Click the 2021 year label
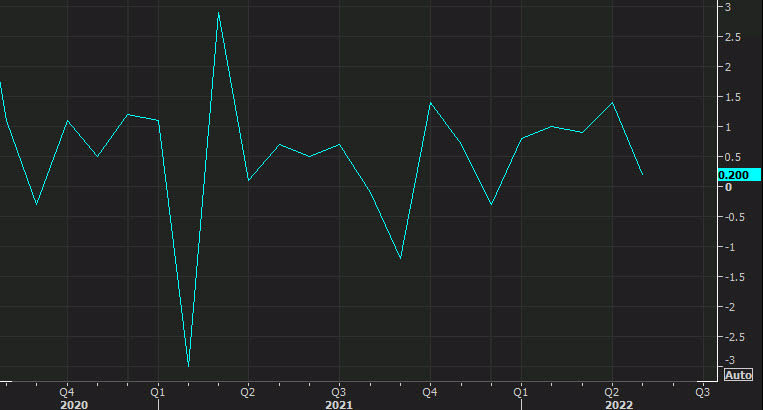The width and height of the screenshot is (763, 410). 339,405
